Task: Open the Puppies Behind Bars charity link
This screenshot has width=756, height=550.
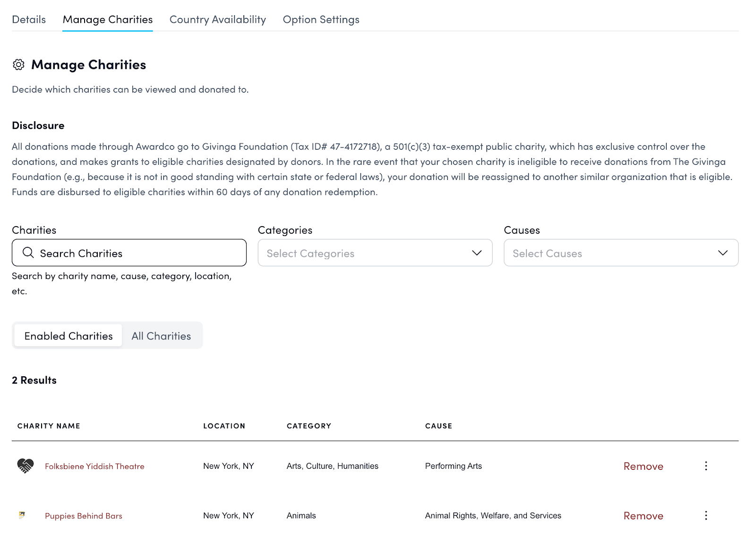Action: tap(84, 516)
